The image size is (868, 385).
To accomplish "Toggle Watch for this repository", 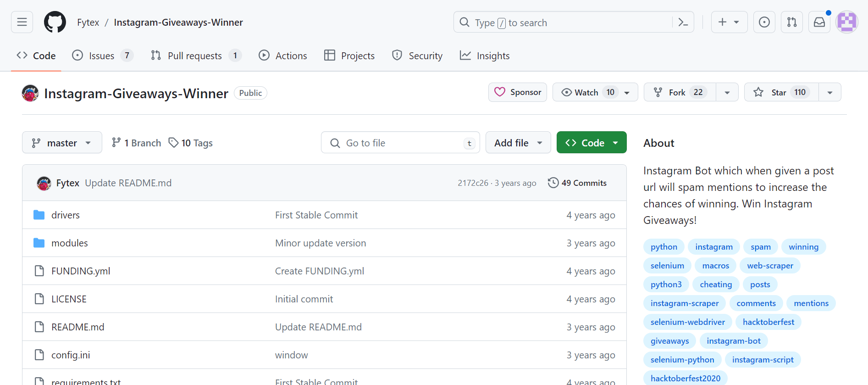I will 586,92.
